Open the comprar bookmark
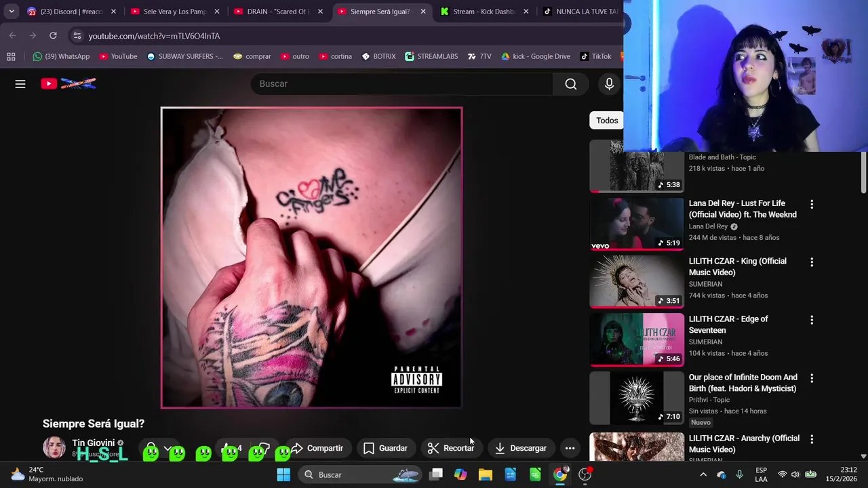Image resolution: width=868 pixels, height=488 pixels. [252, 56]
